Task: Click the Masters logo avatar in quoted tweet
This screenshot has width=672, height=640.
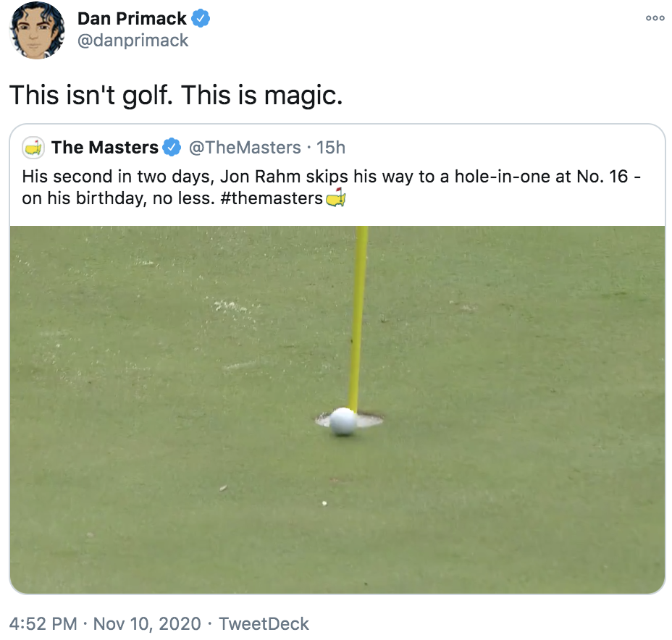Action: [33, 148]
